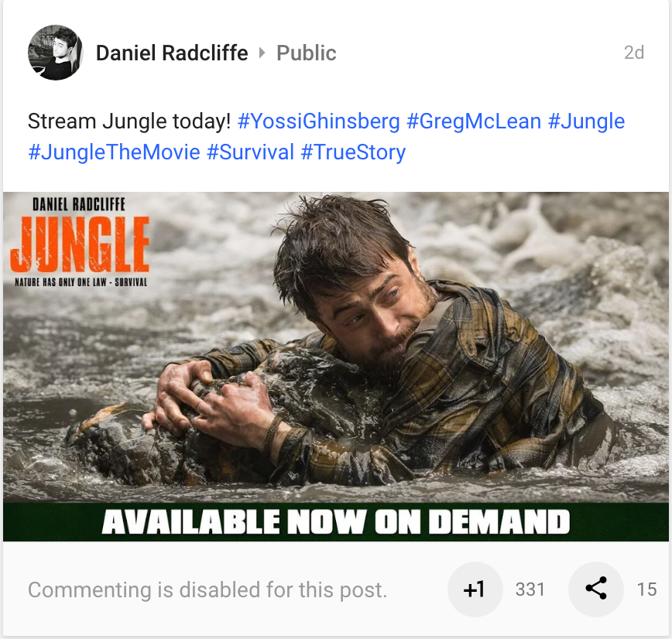Click the +1 button on the post

click(x=475, y=589)
